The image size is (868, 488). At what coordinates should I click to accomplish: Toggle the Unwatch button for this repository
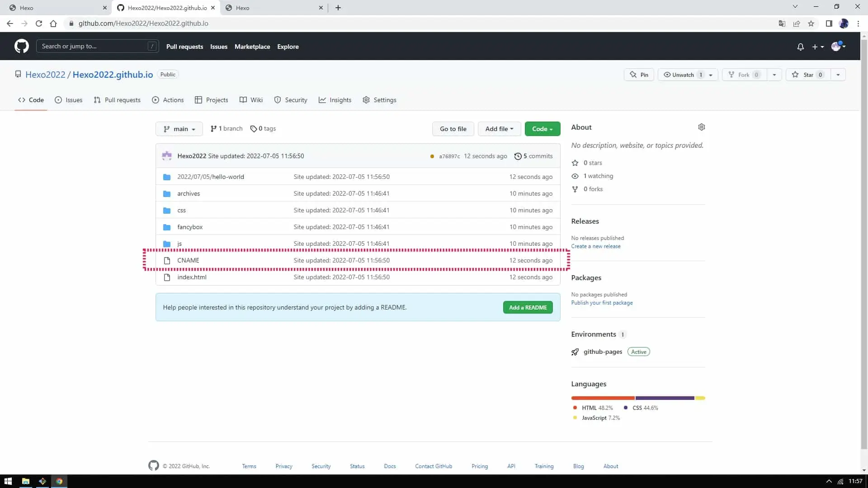click(683, 75)
